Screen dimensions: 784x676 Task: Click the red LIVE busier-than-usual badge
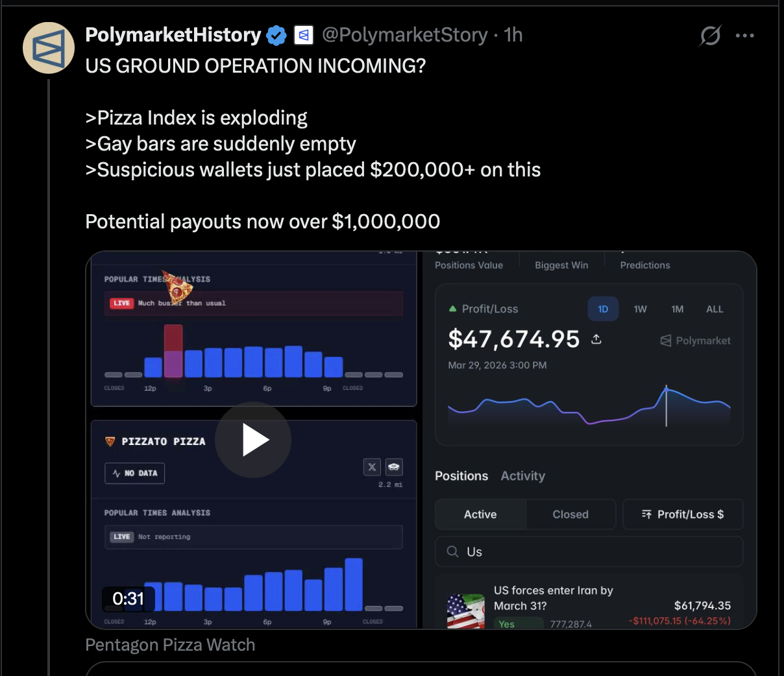[121, 303]
